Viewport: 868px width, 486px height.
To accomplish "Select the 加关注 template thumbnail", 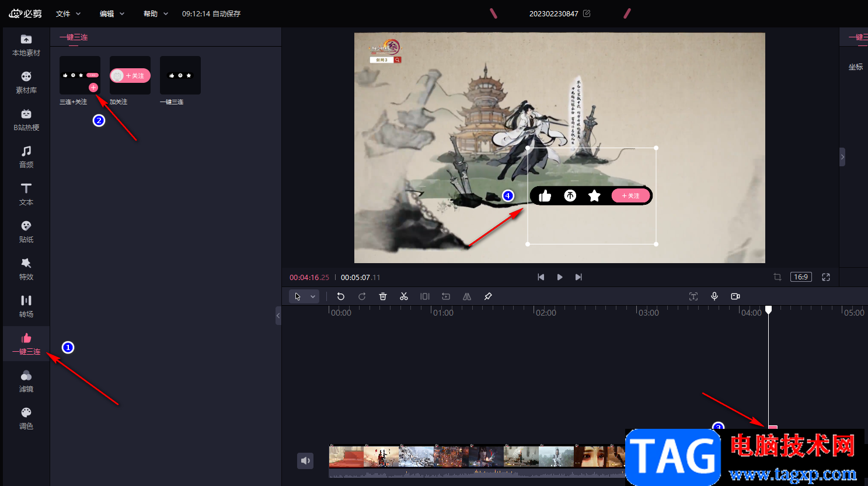I will 130,75.
